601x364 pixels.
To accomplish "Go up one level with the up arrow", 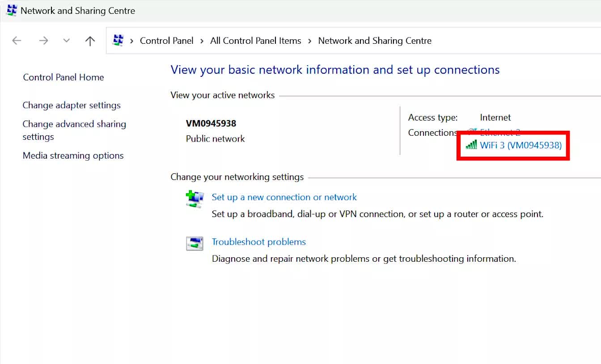I will [x=90, y=41].
